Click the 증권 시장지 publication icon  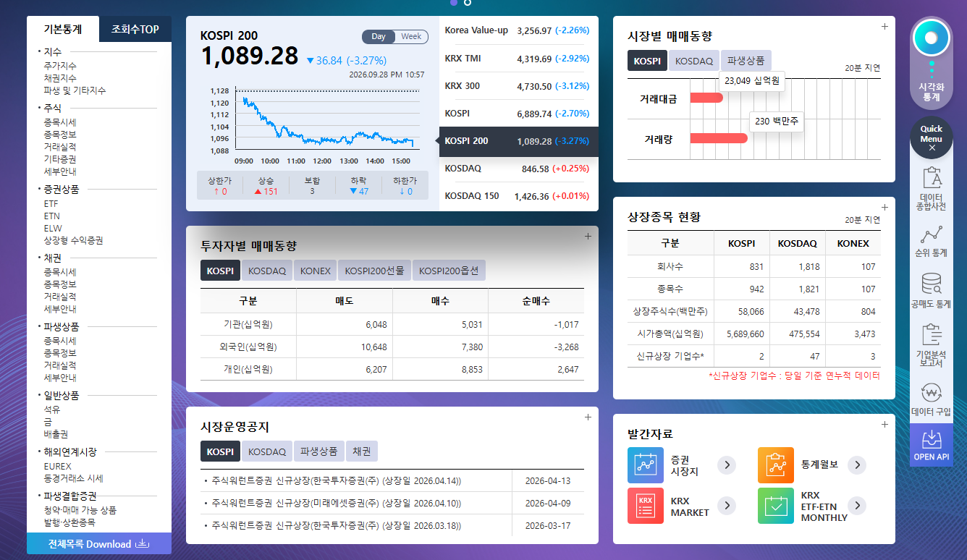(646, 465)
